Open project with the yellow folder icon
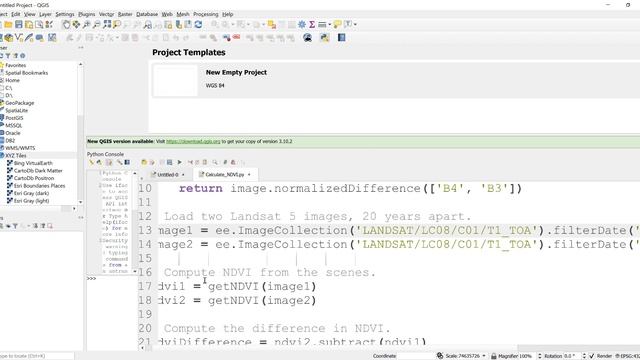This screenshot has height=360, width=640. coord(9,24)
